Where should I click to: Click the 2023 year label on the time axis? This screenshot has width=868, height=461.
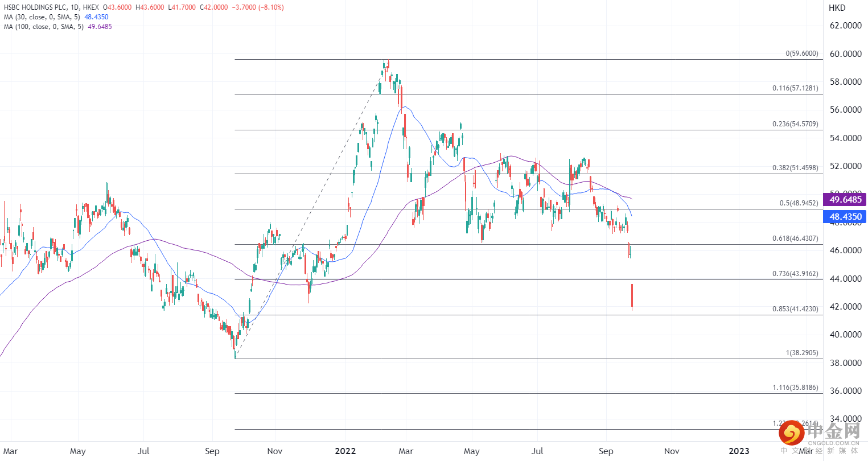[739, 451]
